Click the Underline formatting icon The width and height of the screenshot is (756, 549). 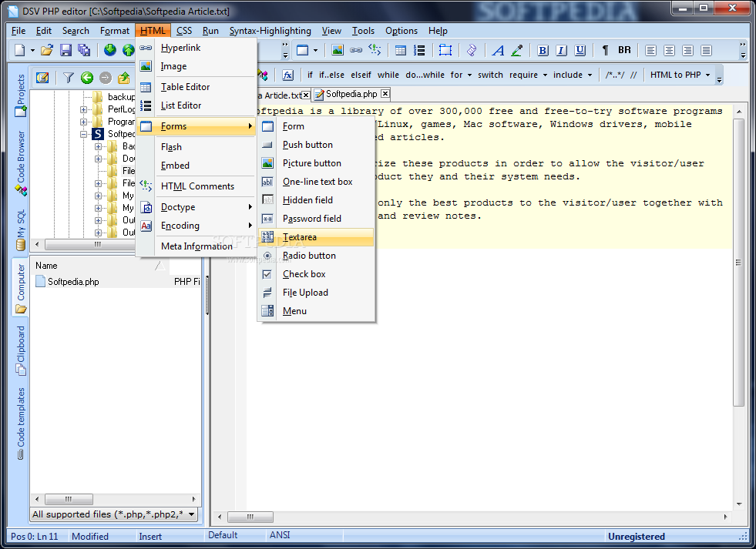pos(580,50)
